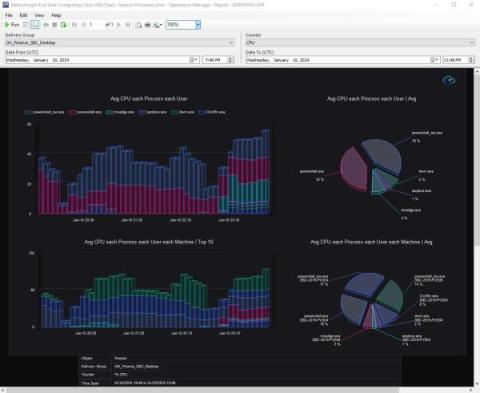Screen dimensions: 480x393
Task: Go to the next report page
Action: point(119,25)
